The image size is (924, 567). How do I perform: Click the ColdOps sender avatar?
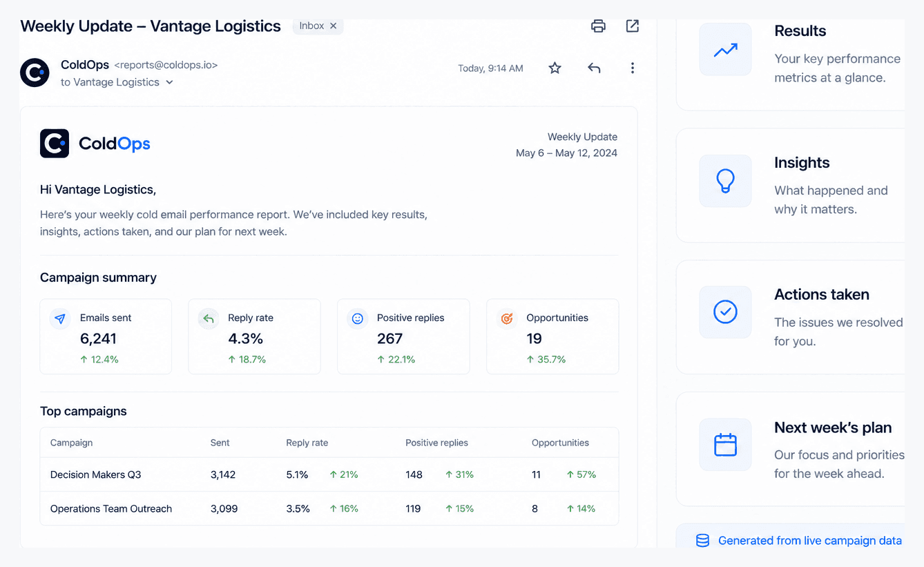point(35,73)
